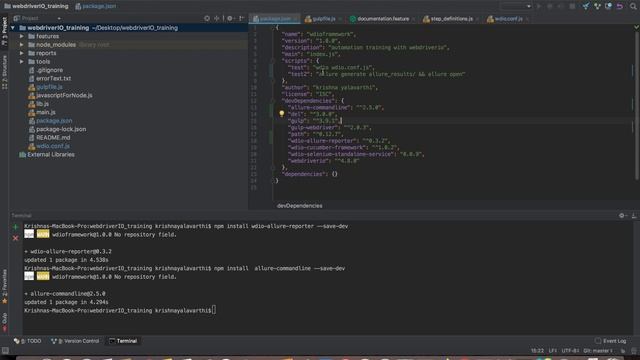The height and width of the screenshot is (360, 640).
Task: Close the step_definitions.js tab
Action: click(x=478, y=19)
